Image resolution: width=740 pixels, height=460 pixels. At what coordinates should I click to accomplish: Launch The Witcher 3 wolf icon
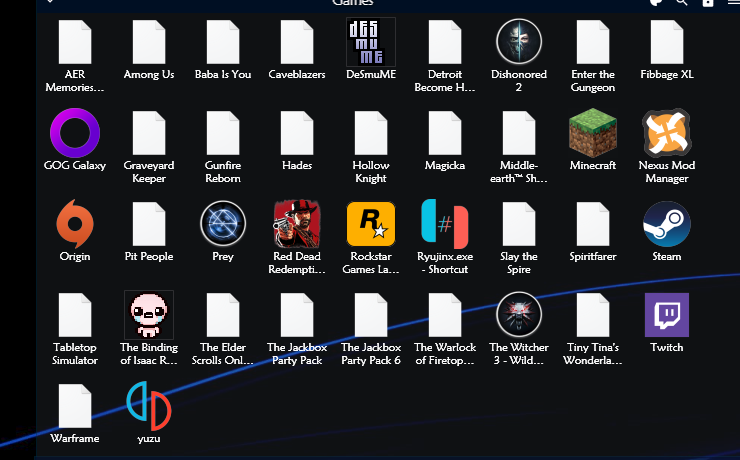(x=519, y=315)
